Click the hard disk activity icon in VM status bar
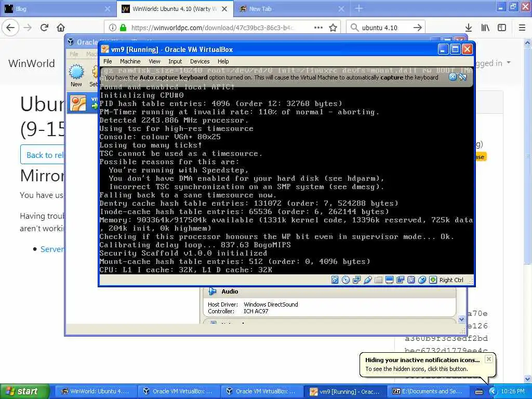The width and height of the screenshot is (532, 399). point(335,280)
